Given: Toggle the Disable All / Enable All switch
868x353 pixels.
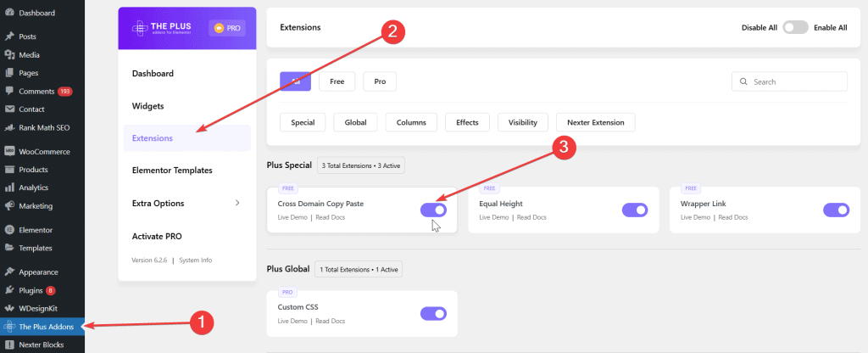Looking at the screenshot, I should [x=795, y=27].
